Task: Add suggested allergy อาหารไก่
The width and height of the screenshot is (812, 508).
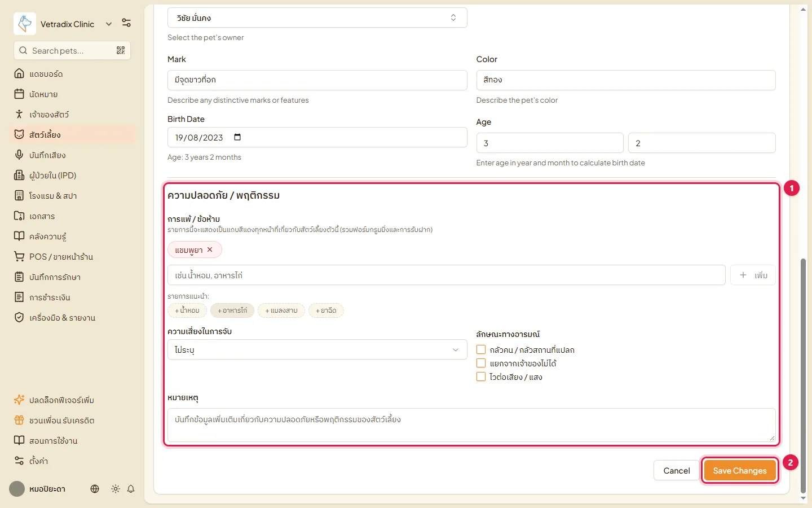Action: 232,310
